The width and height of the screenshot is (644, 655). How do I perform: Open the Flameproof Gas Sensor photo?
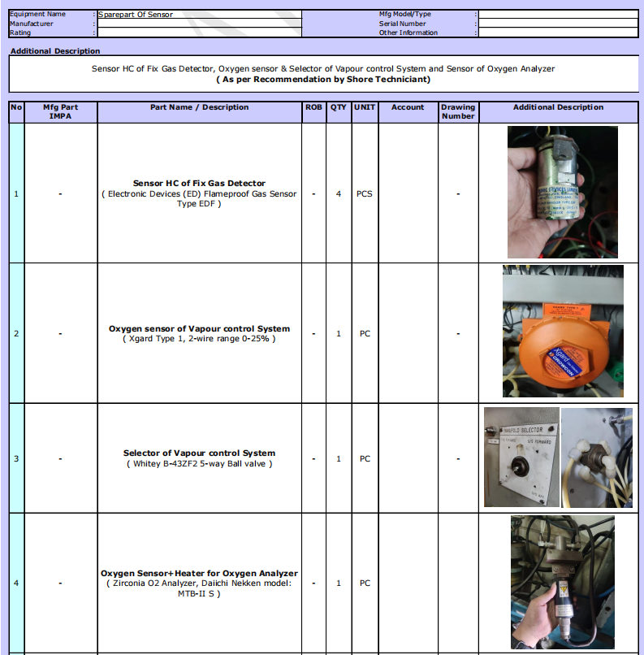coord(557,193)
